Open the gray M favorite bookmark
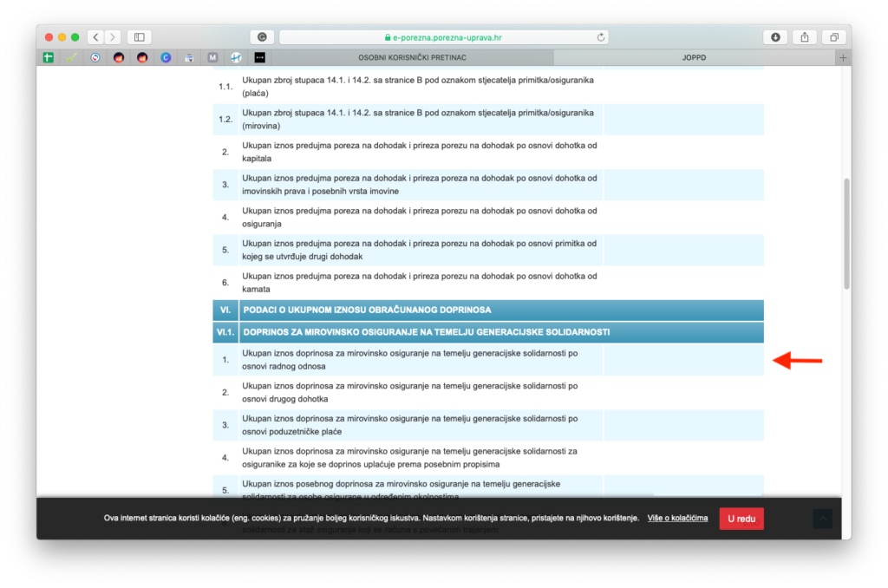Viewport: 888px width, 588px height. click(212, 57)
